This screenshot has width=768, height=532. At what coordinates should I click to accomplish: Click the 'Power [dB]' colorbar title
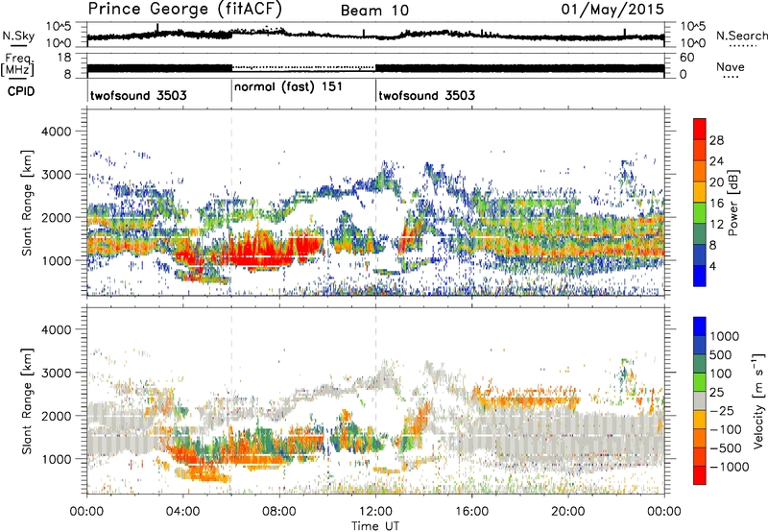click(x=732, y=203)
